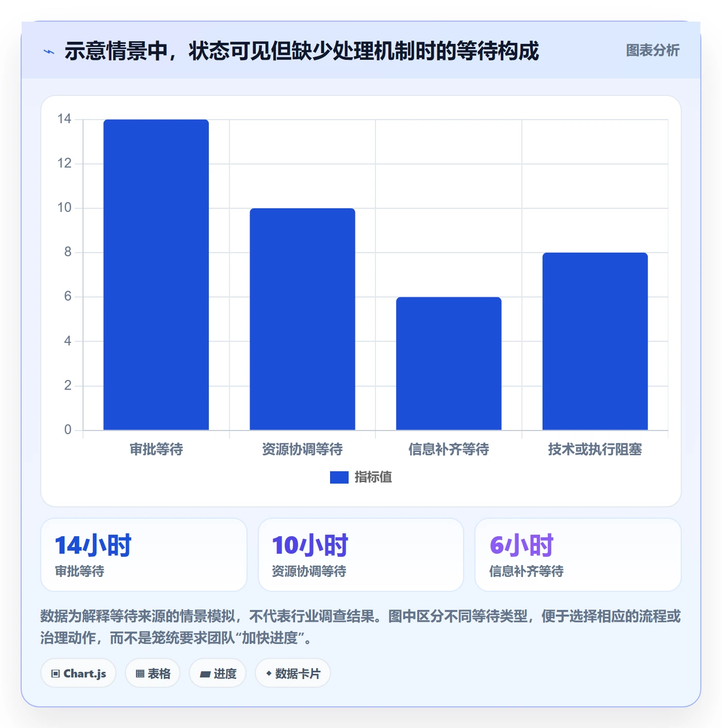Click the grid icon in 表格 chip
This screenshot has width=722, height=728.
tap(140, 674)
